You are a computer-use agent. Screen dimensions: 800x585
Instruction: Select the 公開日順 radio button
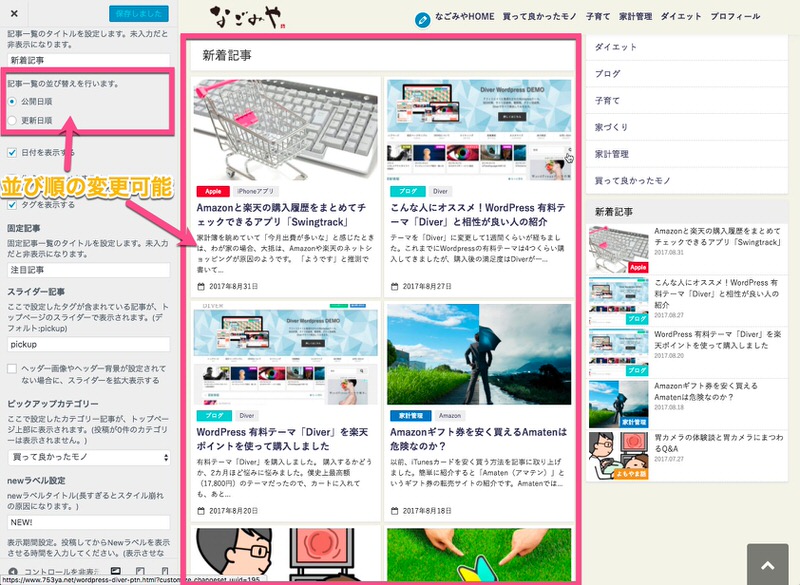tap(12, 102)
